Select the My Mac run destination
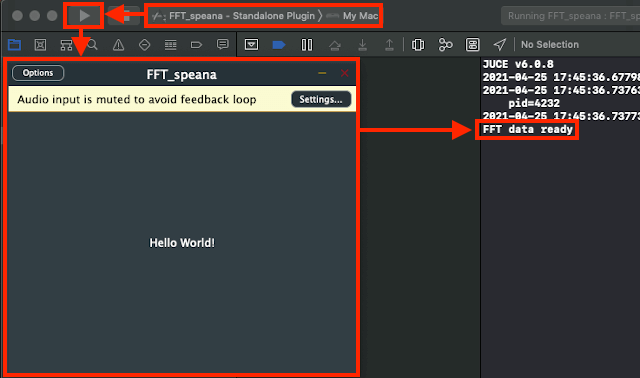 (x=353, y=16)
